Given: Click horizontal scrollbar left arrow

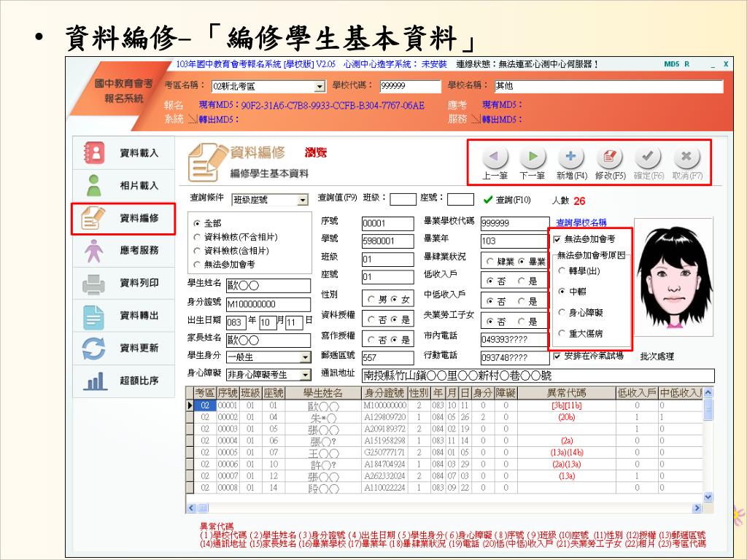Looking at the screenshot, I should click(x=191, y=508).
